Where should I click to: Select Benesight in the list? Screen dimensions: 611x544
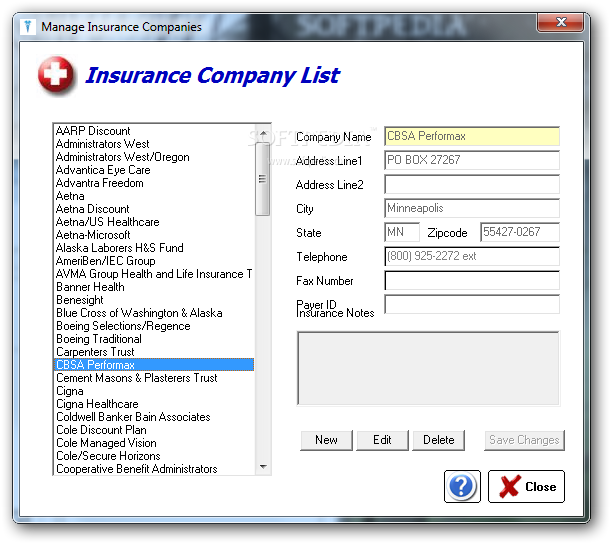(154, 300)
